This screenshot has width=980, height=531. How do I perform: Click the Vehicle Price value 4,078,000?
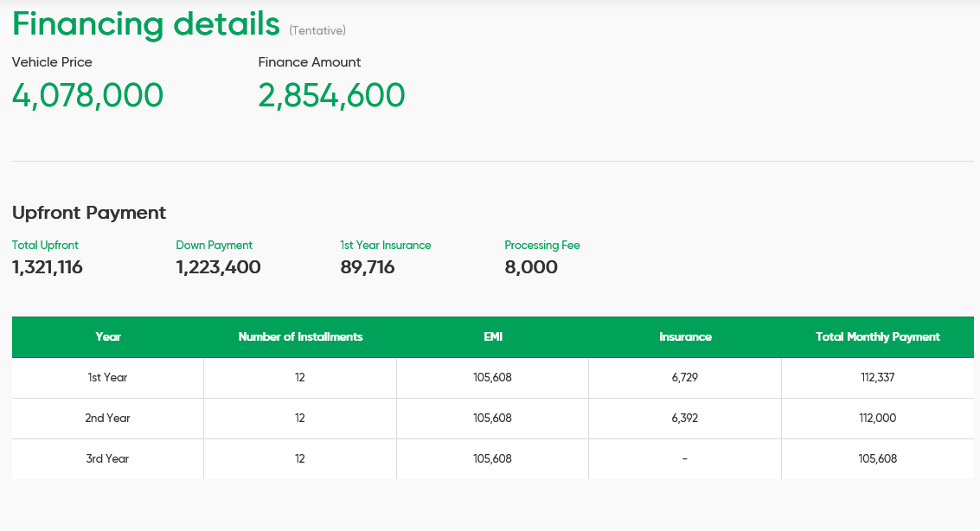pos(86,95)
